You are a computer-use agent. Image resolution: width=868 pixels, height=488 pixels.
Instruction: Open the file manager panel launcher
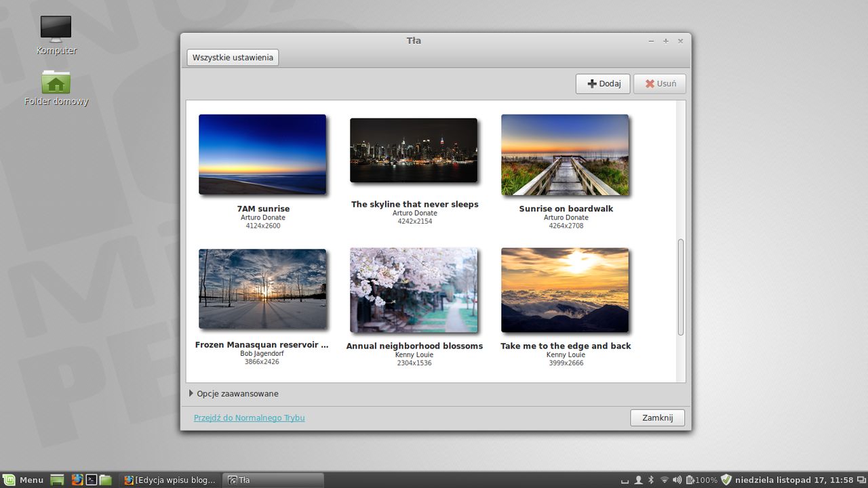coord(106,480)
